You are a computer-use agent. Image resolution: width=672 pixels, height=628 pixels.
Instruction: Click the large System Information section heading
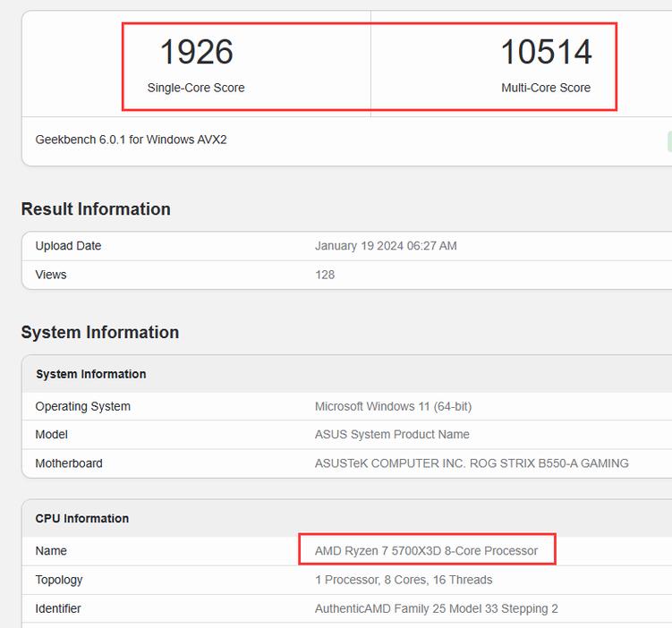click(x=100, y=333)
